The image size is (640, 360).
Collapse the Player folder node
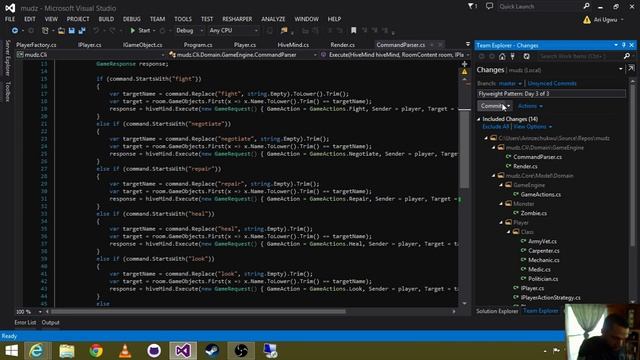pyautogui.click(x=501, y=222)
